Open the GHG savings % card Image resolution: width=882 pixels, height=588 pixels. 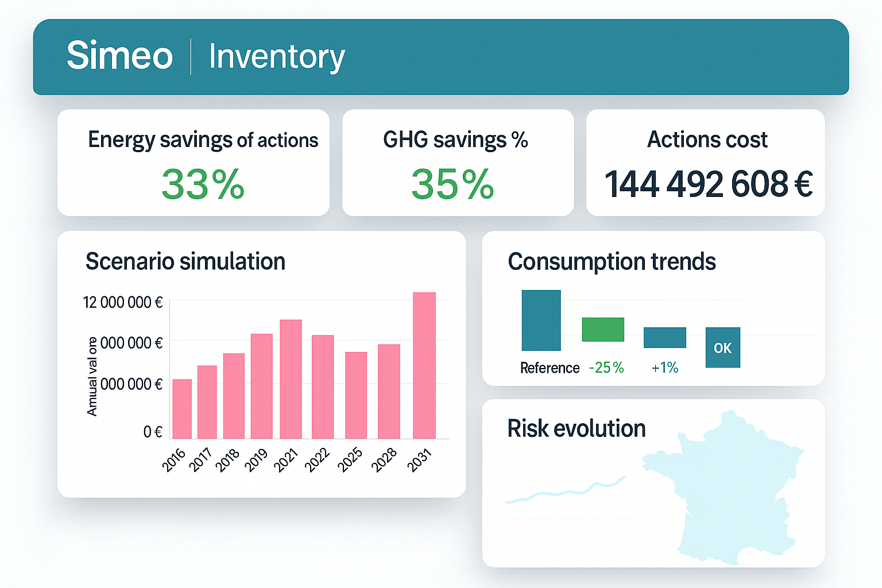pos(457,163)
